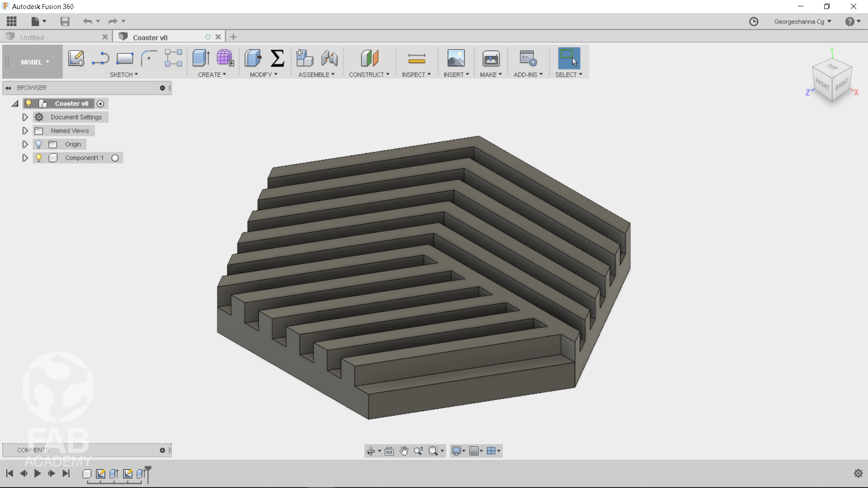The height and width of the screenshot is (488, 868).
Task: Collapse the Coaster v0 root node
Action: [x=15, y=103]
